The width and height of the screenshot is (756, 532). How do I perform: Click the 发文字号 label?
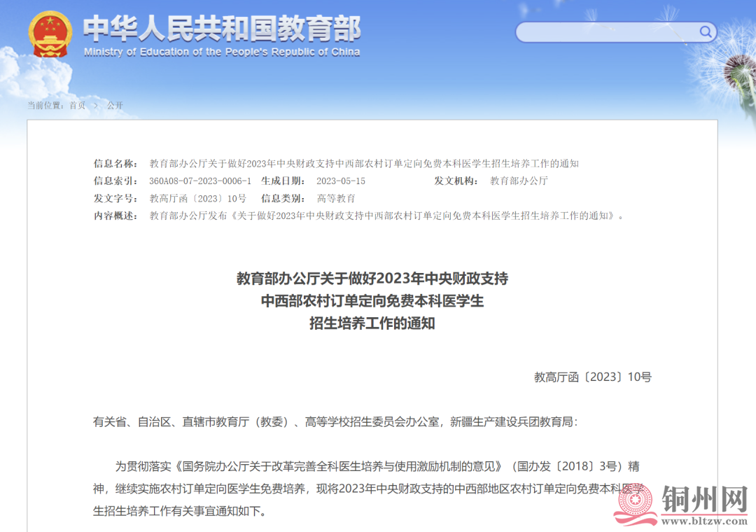(x=115, y=198)
